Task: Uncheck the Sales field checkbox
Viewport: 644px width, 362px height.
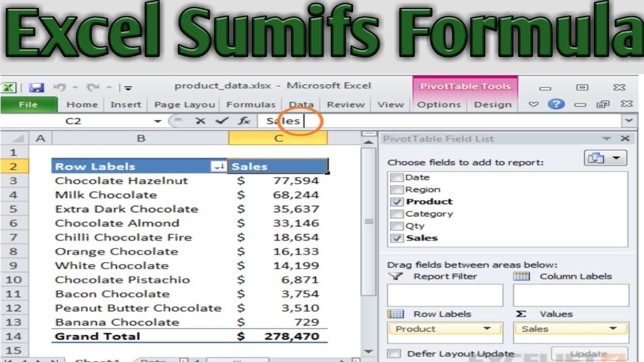Action: 397,238
